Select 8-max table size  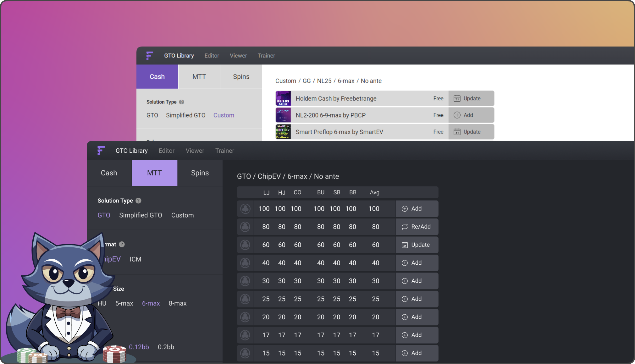[178, 303]
